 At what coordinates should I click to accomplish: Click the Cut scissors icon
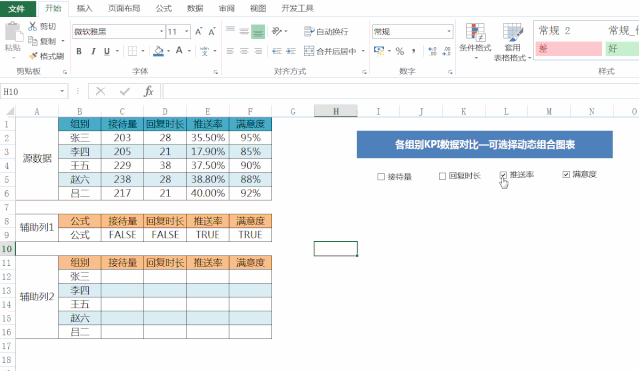point(33,26)
